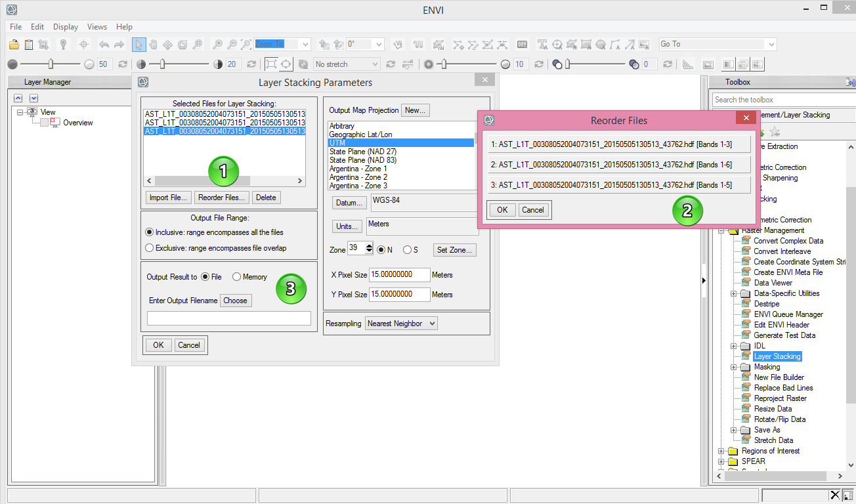Click the X Pixel Size field
Screen dimensions: 856x504
400,275
